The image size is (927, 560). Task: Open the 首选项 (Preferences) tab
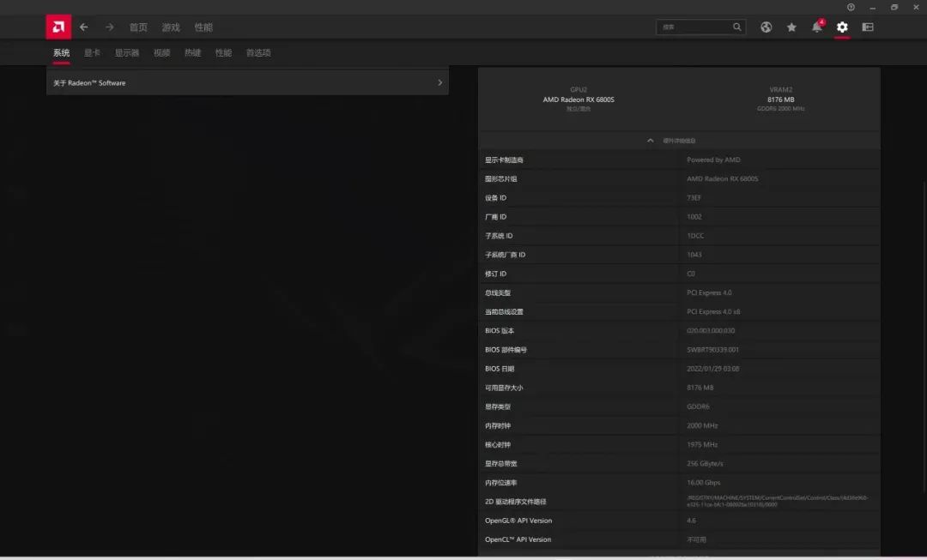pos(258,53)
